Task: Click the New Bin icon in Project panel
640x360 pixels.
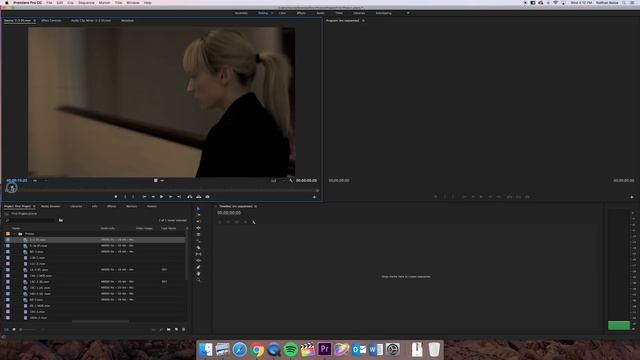Action: pyautogui.click(x=169, y=329)
